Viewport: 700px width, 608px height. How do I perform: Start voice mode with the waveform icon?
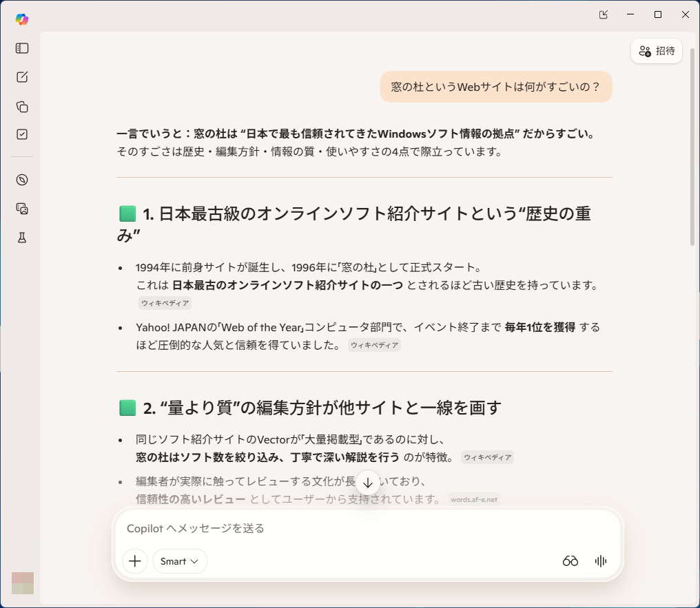[x=600, y=561]
